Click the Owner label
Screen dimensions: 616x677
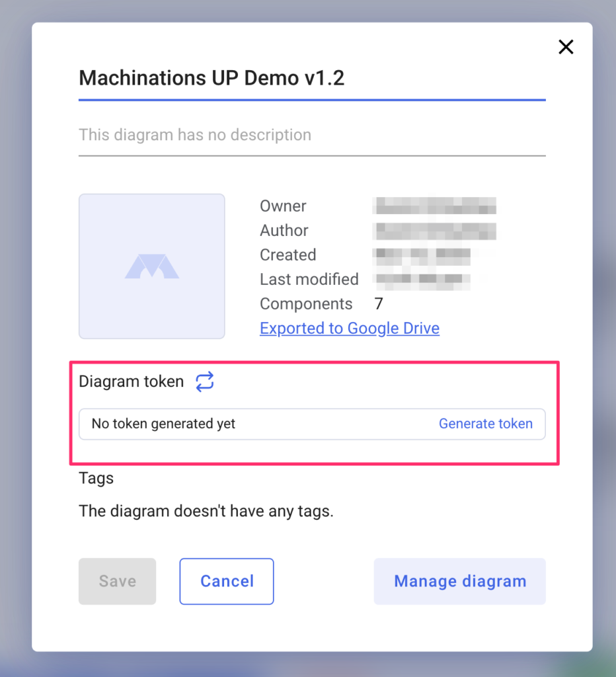point(283,206)
